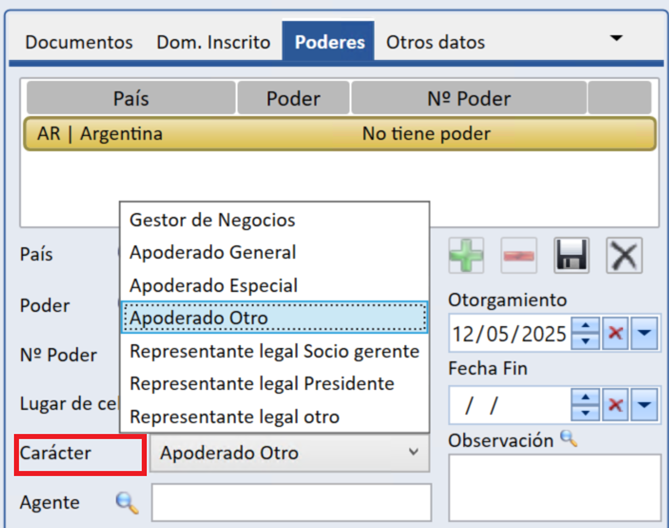Expand the tab overflow arrow
This screenshot has height=530, width=671.
click(x=616, y=38)
